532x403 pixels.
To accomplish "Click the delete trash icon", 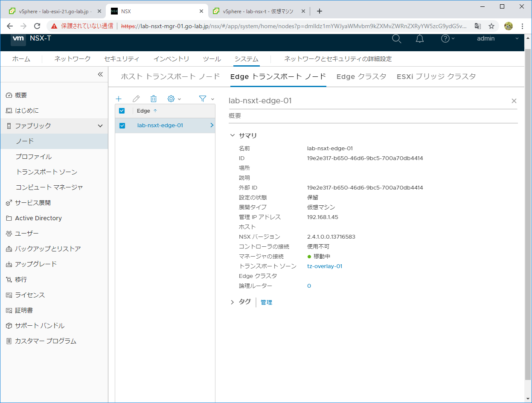I will [x=154, y=99].
